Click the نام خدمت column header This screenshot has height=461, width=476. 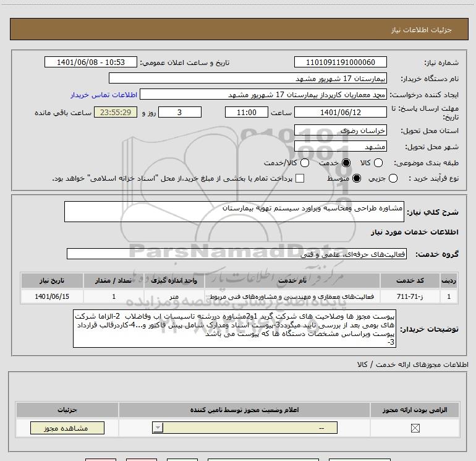(x=292, y=280)
